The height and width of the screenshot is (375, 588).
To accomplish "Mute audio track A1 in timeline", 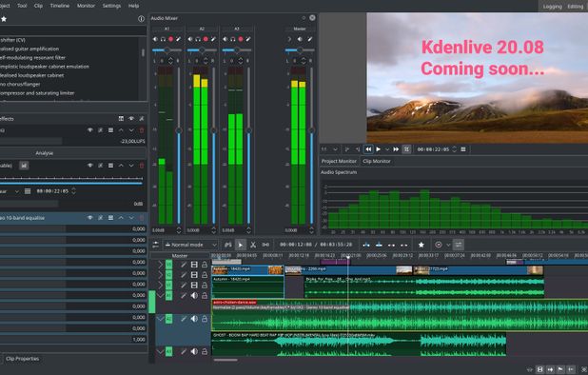I will pos(194,295).
